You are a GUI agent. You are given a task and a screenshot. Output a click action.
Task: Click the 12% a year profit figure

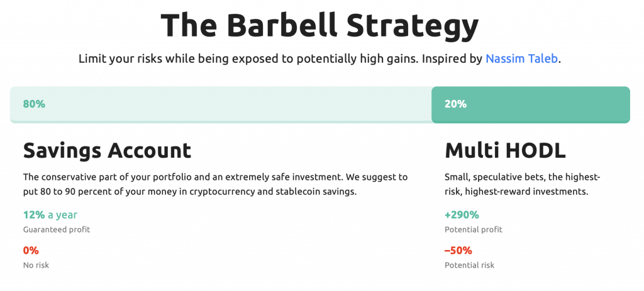coord(50,215)
